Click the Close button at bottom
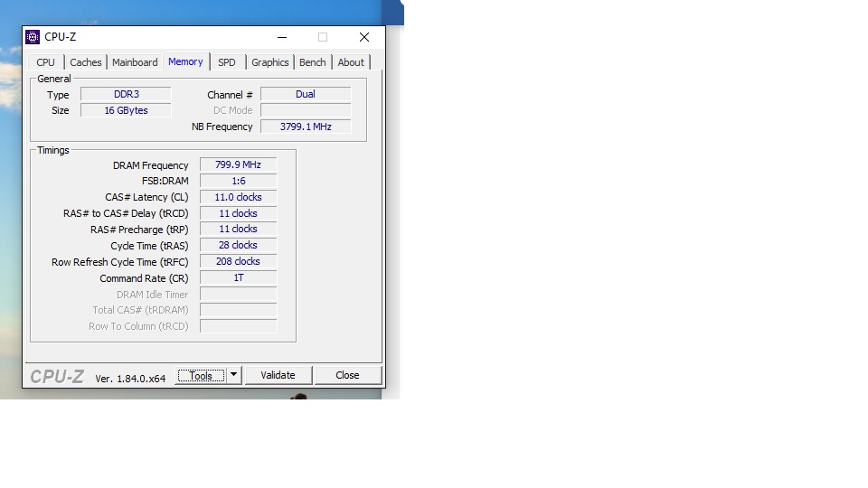The height and width of the screenshot is (488, 868). click(x=347, y=375)
